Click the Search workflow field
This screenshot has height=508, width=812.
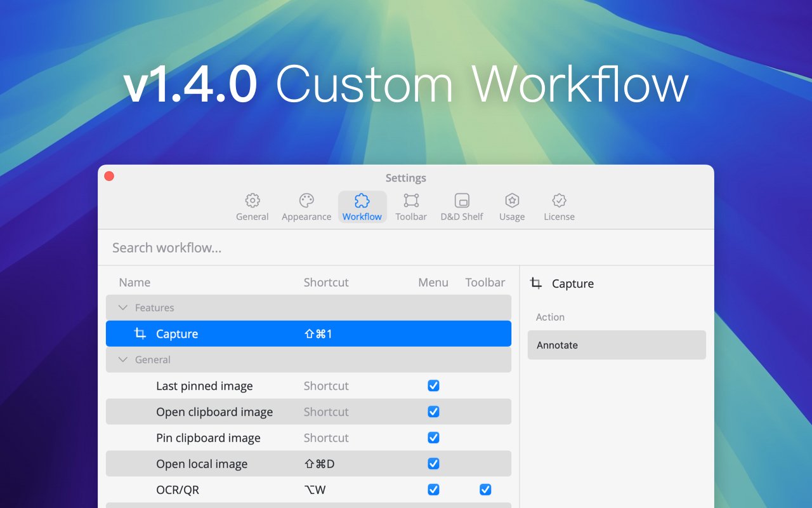406,248
